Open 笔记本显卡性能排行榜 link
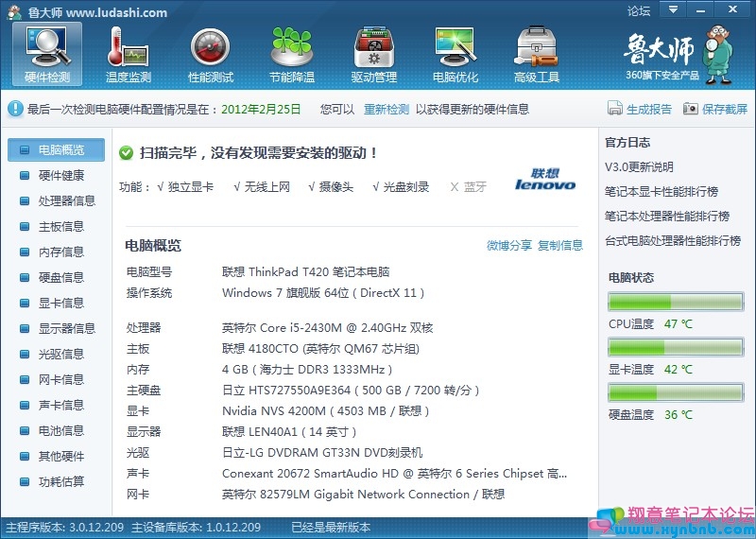 661,192
